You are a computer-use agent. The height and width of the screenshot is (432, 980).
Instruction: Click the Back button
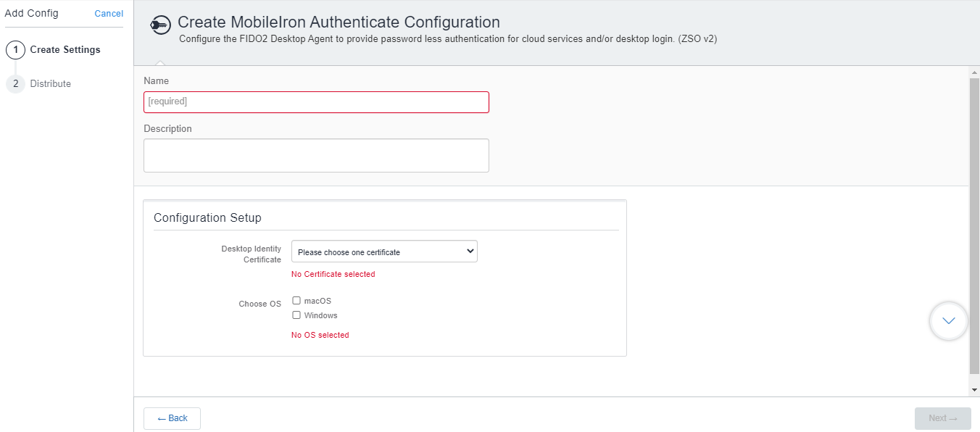172,418
